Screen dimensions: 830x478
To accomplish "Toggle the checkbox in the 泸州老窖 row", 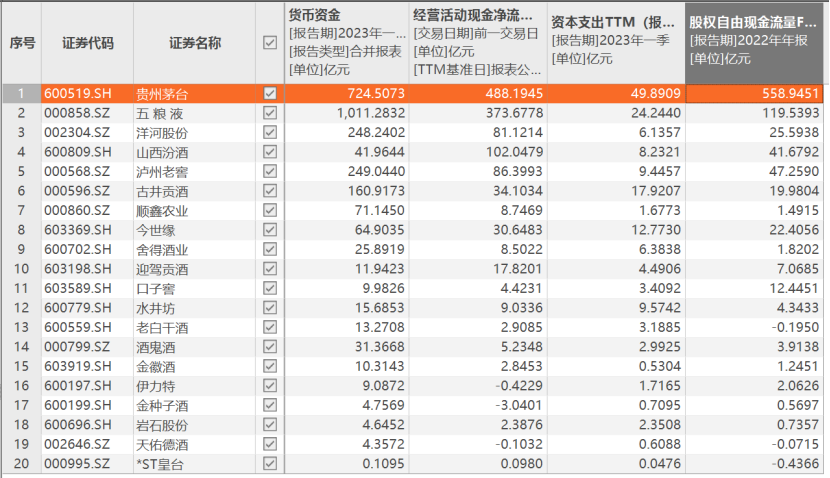I will [x=269, y=172].
